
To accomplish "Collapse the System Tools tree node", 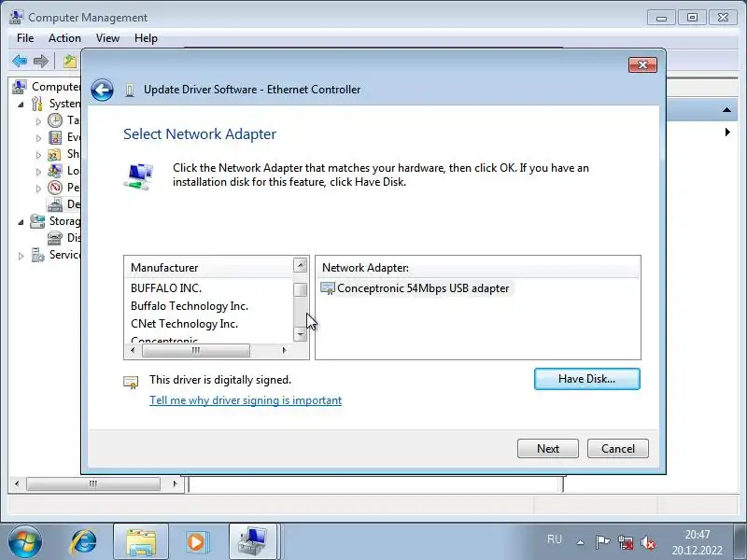I will pyautogui.click(x=21, y=105).
